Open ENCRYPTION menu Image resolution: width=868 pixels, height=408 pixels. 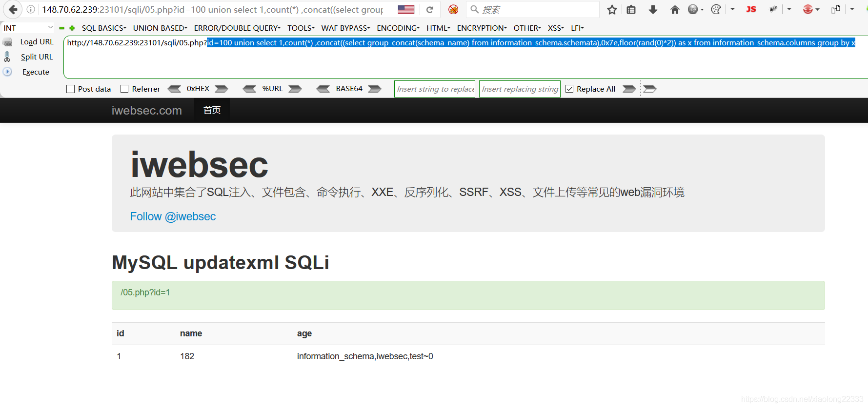pyautogui.click(x=482, y=28)
